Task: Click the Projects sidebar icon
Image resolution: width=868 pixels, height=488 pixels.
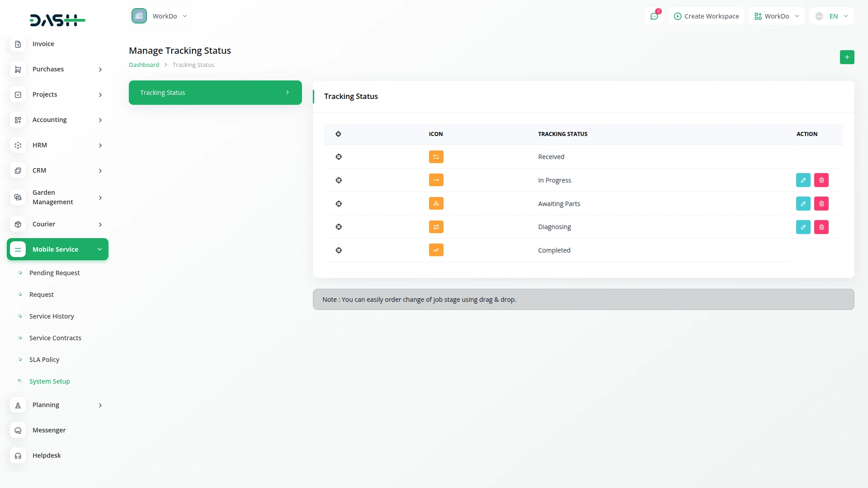Action: (18, 94)
